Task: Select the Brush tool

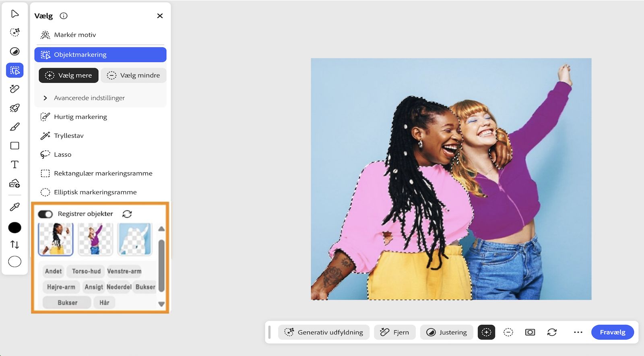Action: 15,127
